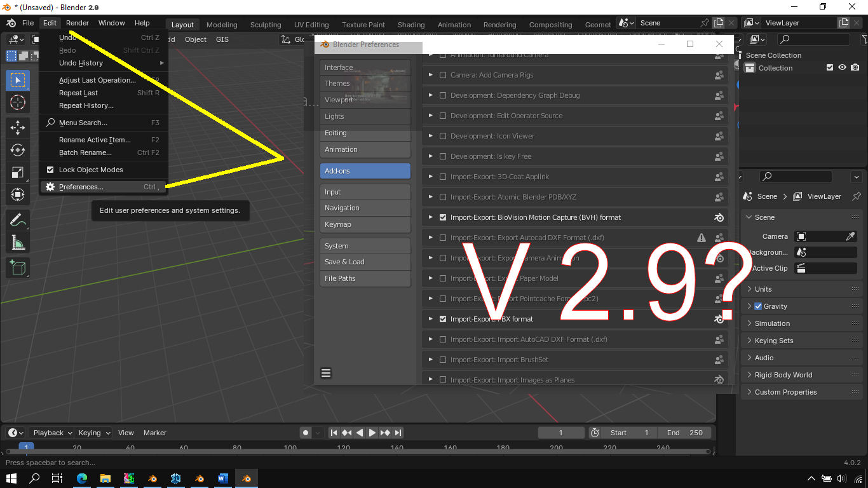This screenshot has width=868, height=488.
Task: Open the Themes preferences section
Action: click(x=365, y=83)
